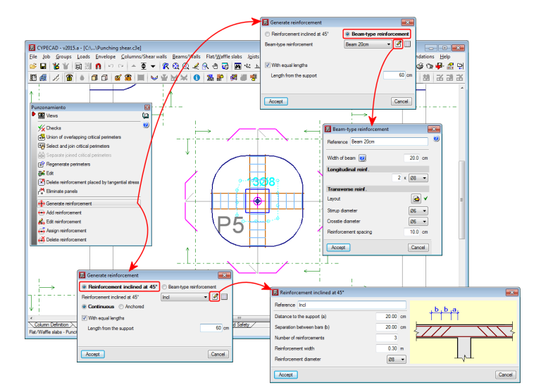Select 'Reinforcement inclined at 45°' radio in bottom dialog
Viewport: 541px width, 392px height.
pos(84,287)
